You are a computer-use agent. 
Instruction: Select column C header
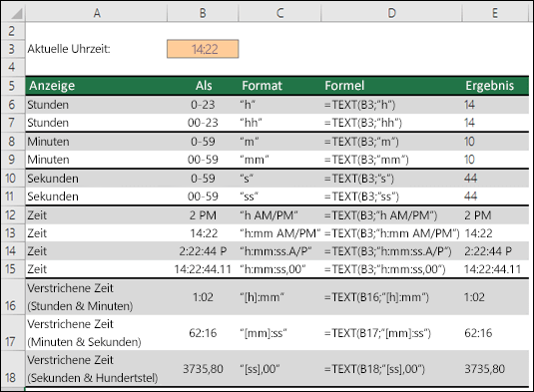coord(279,13)
